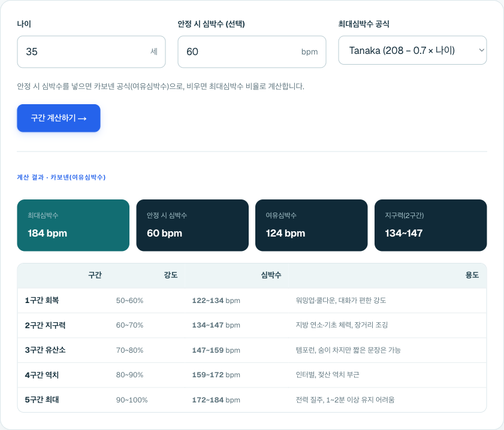Select the 1구간 회복 row label
This screenshot has width=504, height=430.
click(42, 300)
